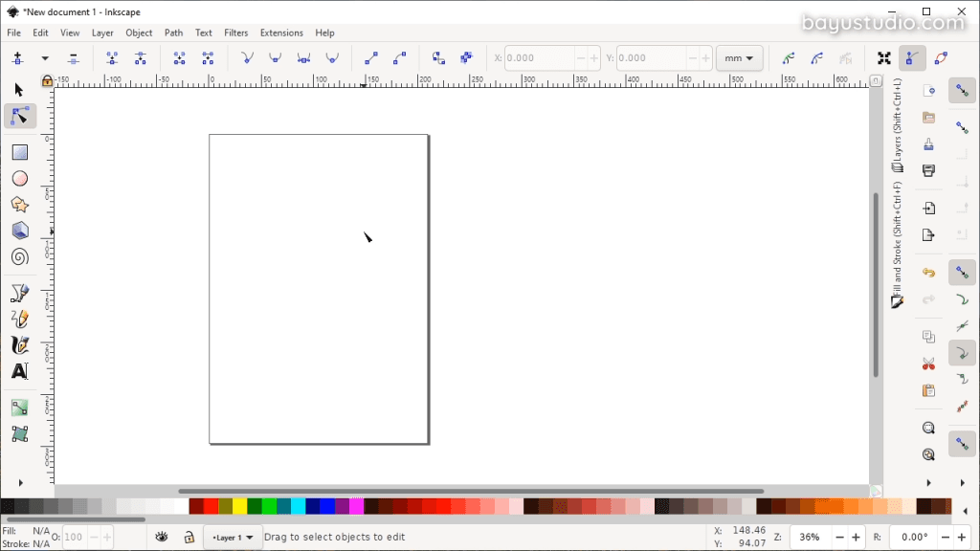Click the horizontal canvas scrollbar
This screenshot has width=980, height=551.
click(x=471, y=491)
